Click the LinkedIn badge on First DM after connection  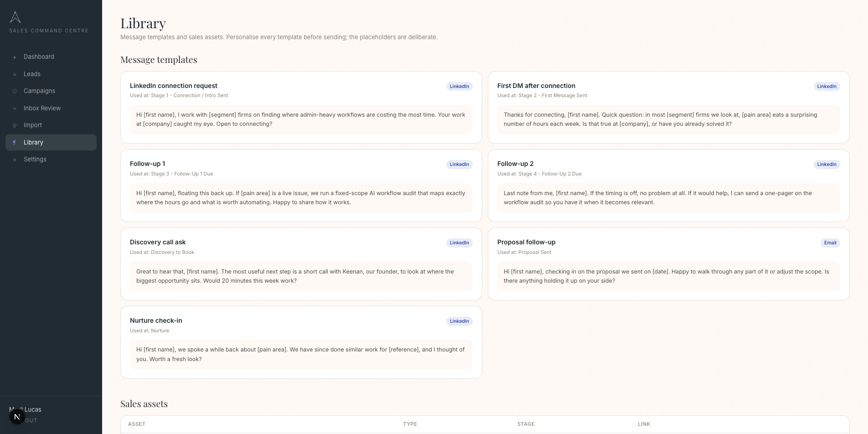pos(827,86)
